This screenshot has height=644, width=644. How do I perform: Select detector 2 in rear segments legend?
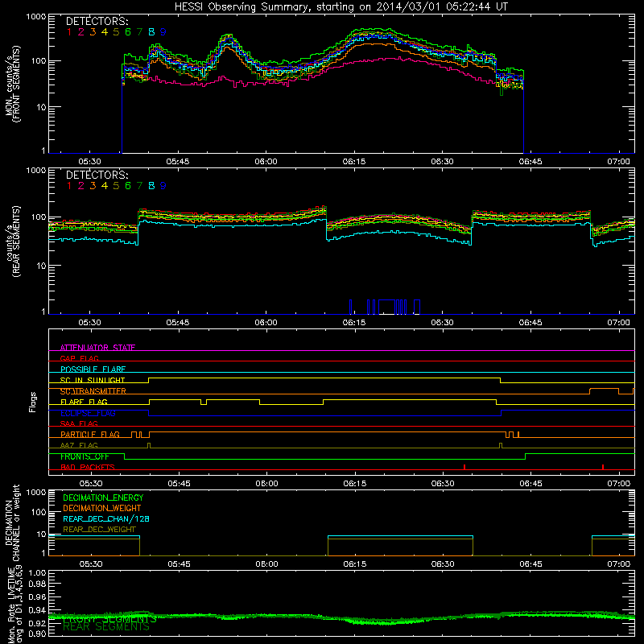(x=81, y=186)
